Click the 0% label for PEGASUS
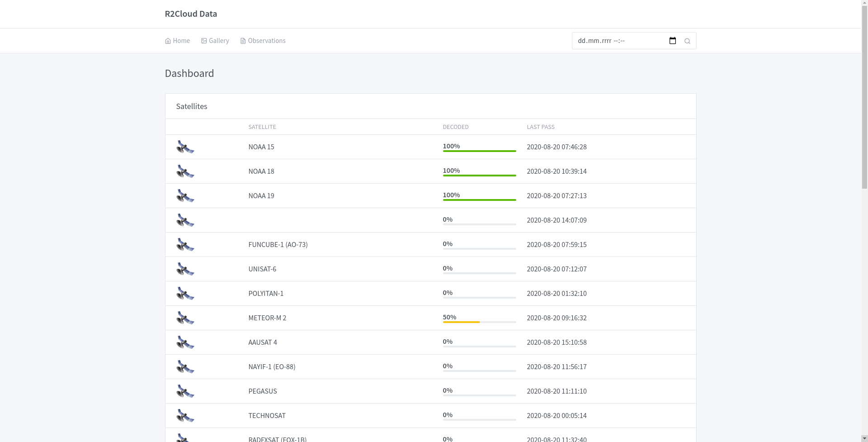This screenshot has width=868, height=442. pyautogui.click(x=448, y=390)
